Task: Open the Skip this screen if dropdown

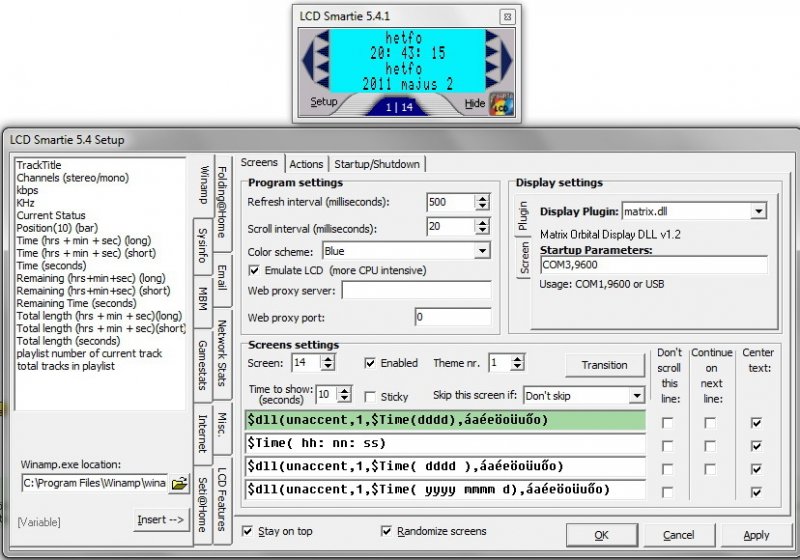Action: pyautogui.click(x=636, y=396)
